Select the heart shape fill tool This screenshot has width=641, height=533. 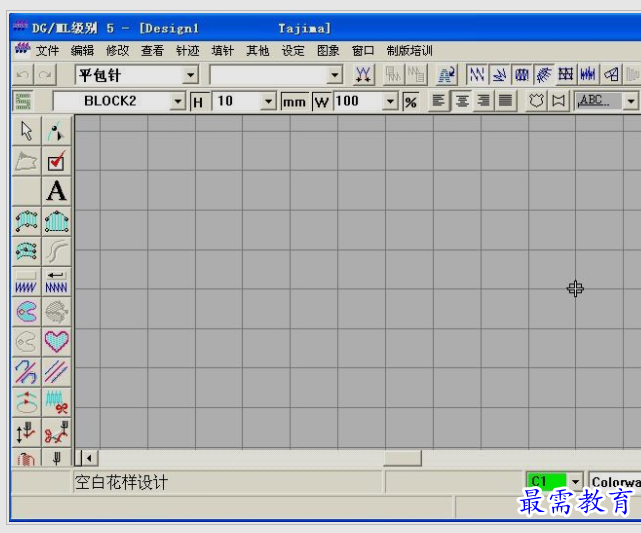click(x=56, y=342)
